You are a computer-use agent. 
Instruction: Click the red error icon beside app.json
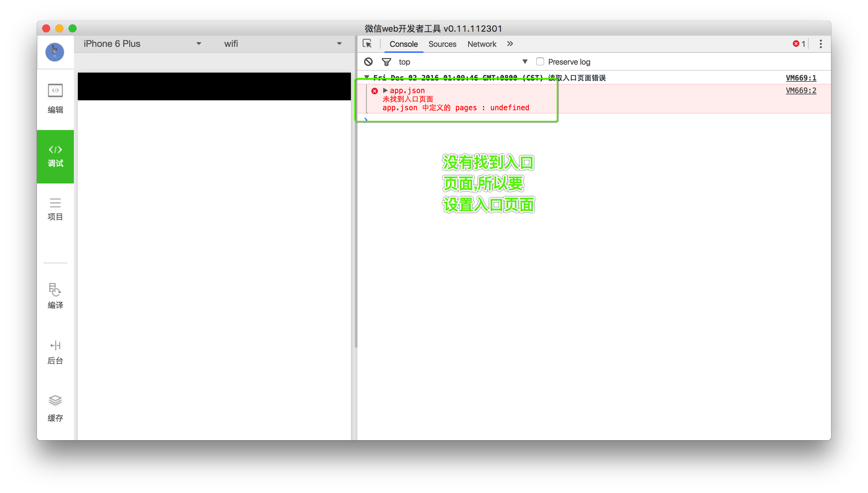point(374,91)
